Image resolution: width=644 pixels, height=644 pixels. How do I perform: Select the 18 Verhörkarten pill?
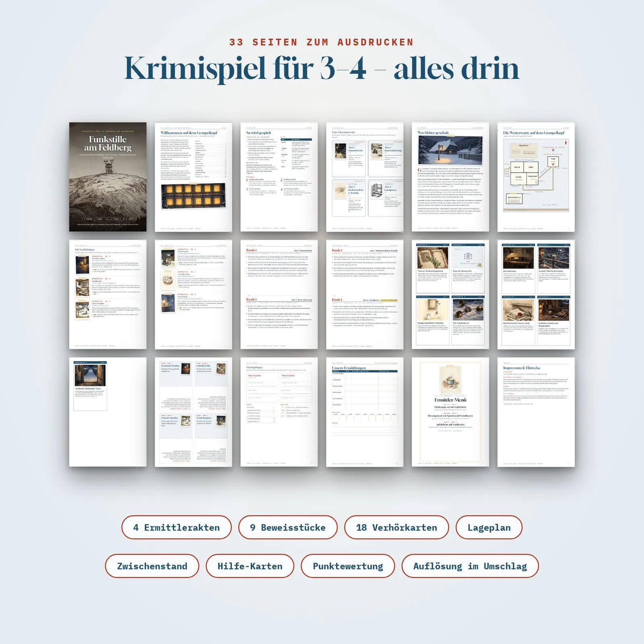(396, 527)
